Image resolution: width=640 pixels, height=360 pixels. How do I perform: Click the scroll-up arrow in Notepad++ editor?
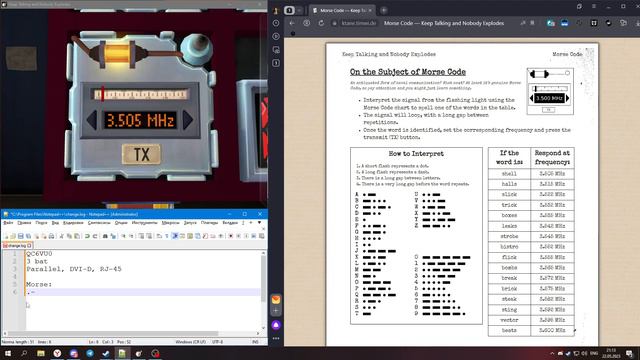tap(263, 253)
